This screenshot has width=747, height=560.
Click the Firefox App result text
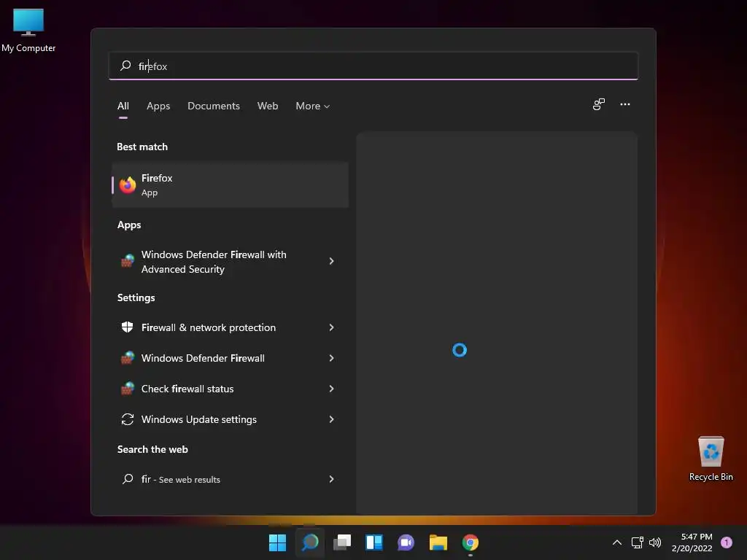click(157, 184)
